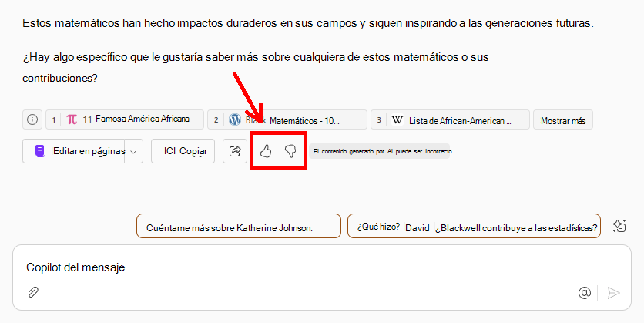Viewport: 644px width, 323px height.
Task: Open reference 3 Lista de African-American
Action: click(x=450, y=119)
